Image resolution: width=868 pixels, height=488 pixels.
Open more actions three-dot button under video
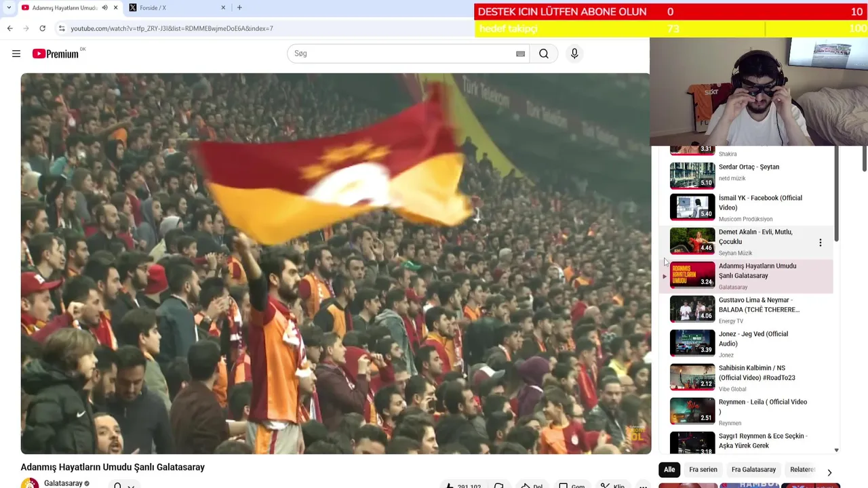click(x=643, y=485)
